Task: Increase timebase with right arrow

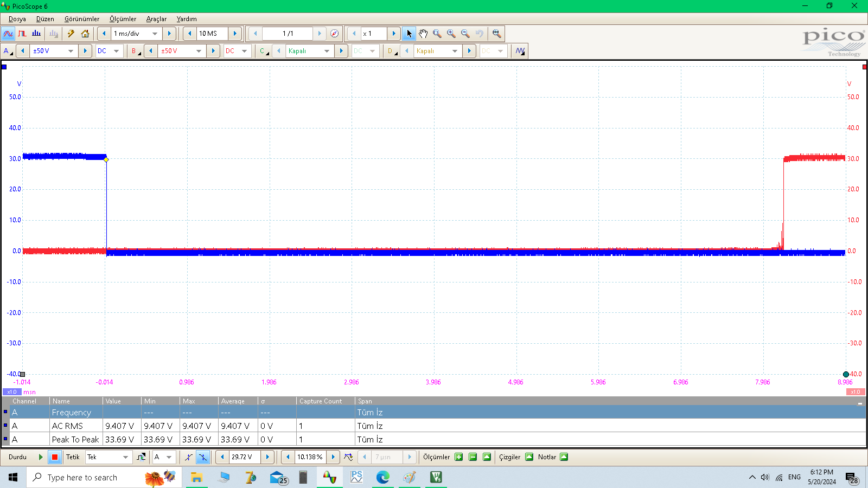Action: point(169,34)
